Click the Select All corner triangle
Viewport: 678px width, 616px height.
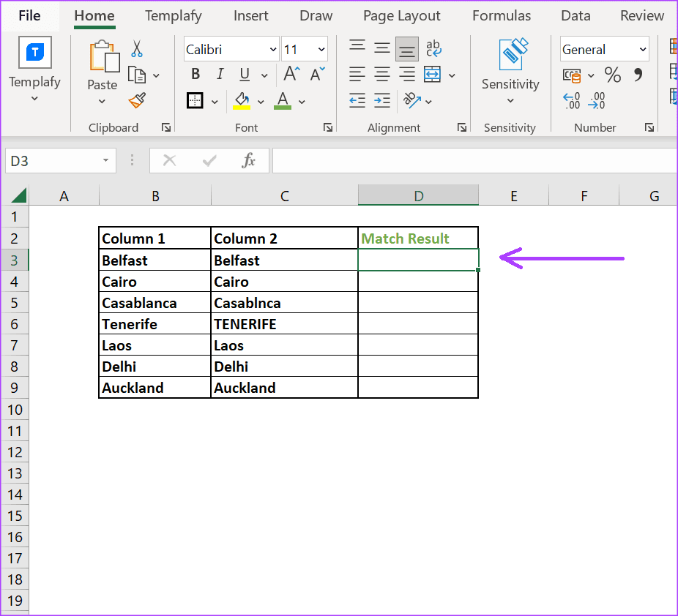pos(18,195)
